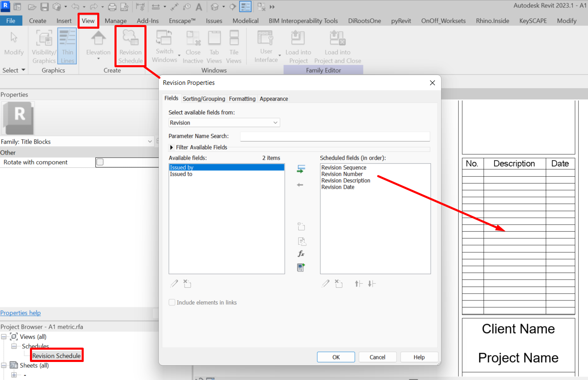Click the Tile Views ribbon button
The image size is (588, 380).
234,47
